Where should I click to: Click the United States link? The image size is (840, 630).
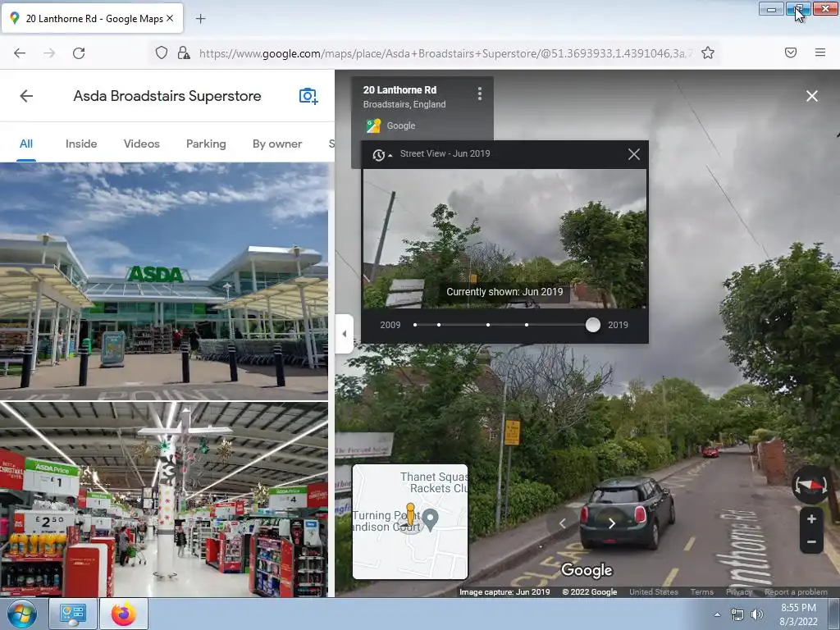pyautogui.click(x=654, y=592)
